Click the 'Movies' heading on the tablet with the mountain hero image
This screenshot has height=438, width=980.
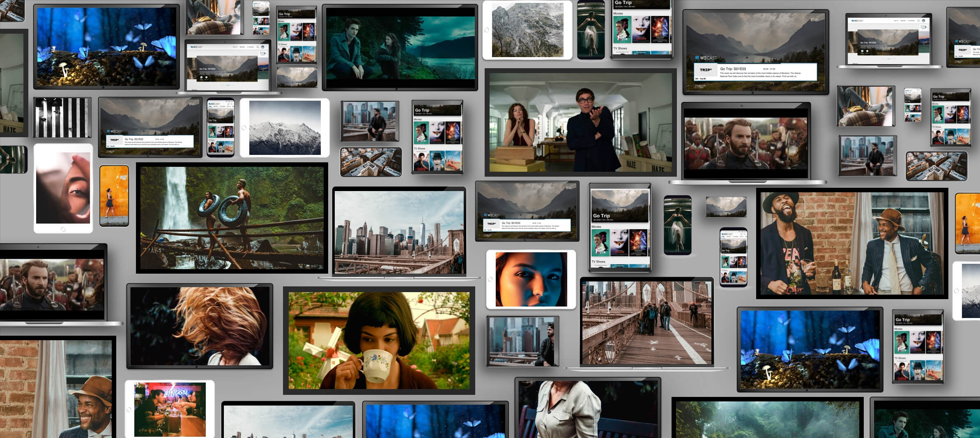point(596,227)
